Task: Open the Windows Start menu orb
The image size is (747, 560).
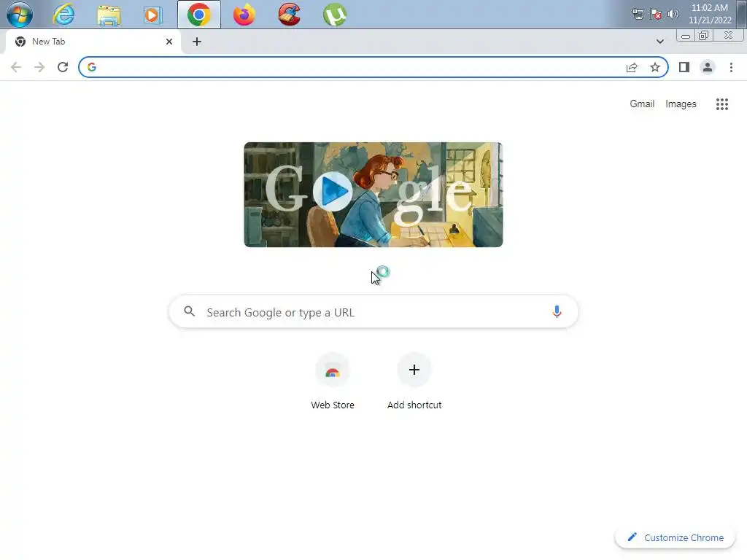Action: [x=20, y=15]
